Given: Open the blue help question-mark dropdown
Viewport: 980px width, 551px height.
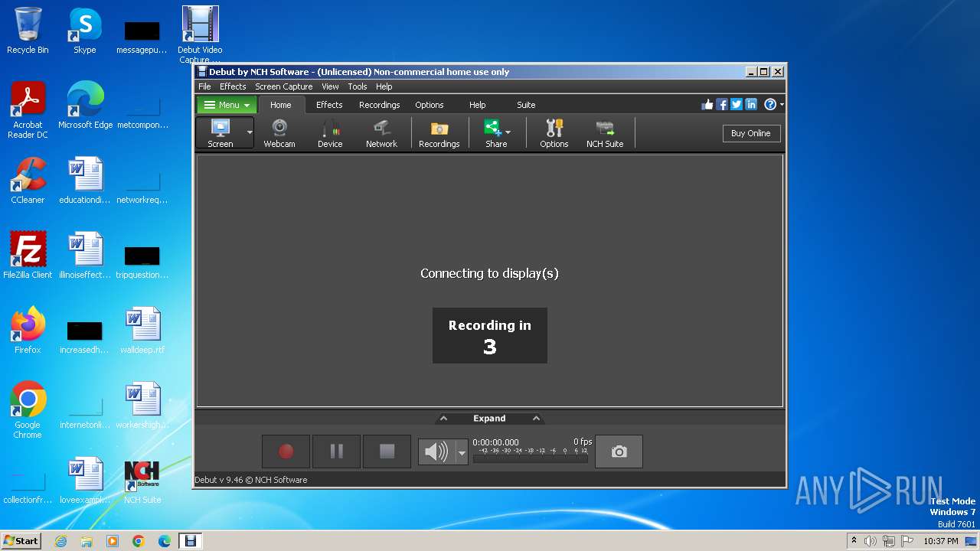Looking at the screenshot, I should click(x=774, y=105).
